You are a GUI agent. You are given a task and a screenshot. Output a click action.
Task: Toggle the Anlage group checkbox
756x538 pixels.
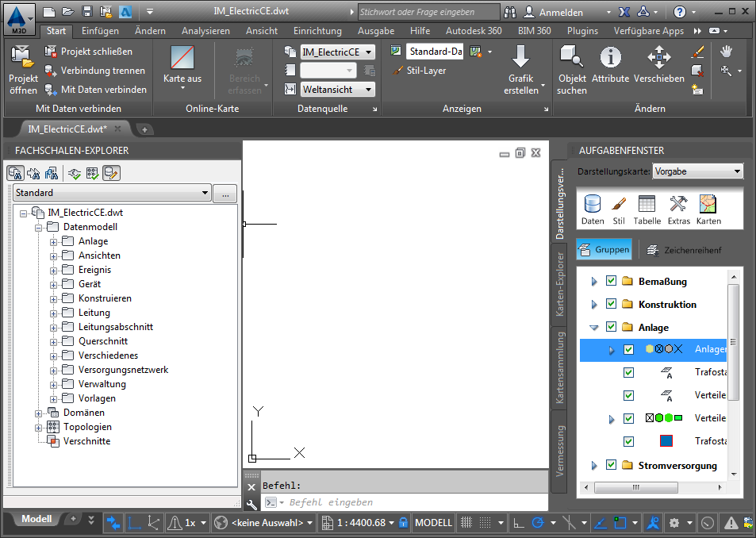611,327
